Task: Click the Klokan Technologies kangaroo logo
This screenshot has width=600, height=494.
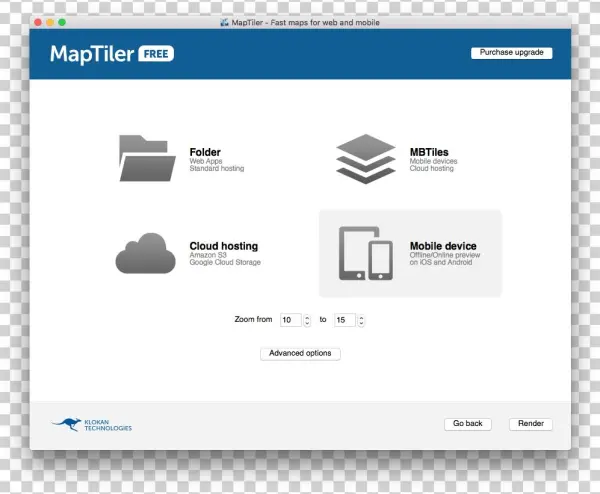Action: tap(67, 424)
